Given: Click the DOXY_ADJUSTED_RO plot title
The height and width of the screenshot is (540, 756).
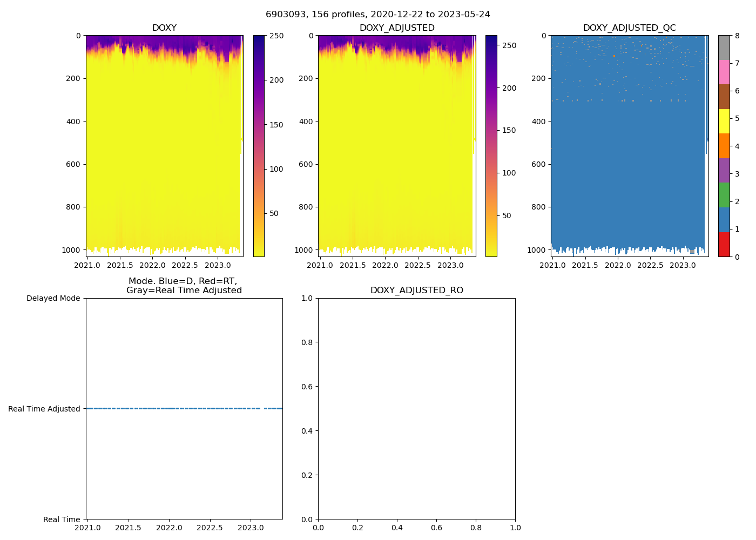Looking at the screenshot, I should tap(416, 291).
